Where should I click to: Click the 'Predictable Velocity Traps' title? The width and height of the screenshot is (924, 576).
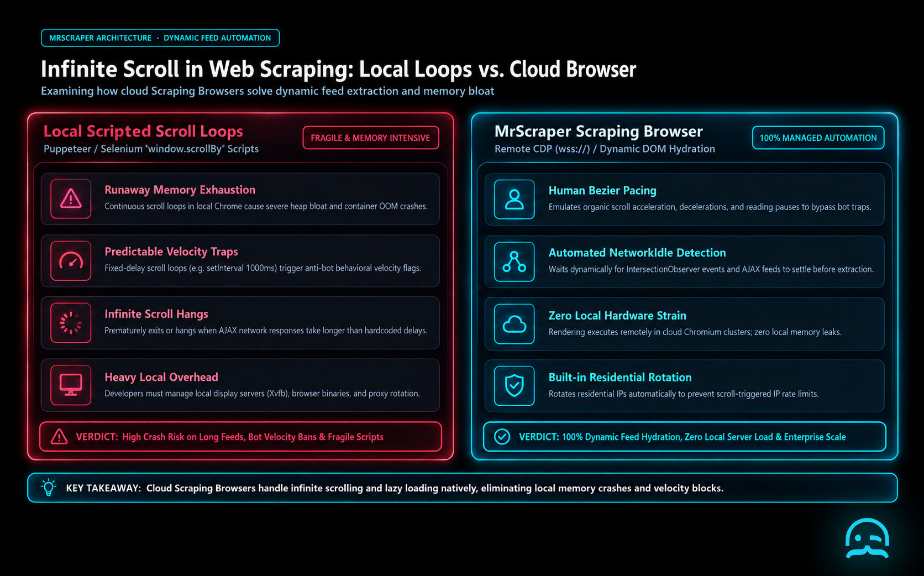171,252
